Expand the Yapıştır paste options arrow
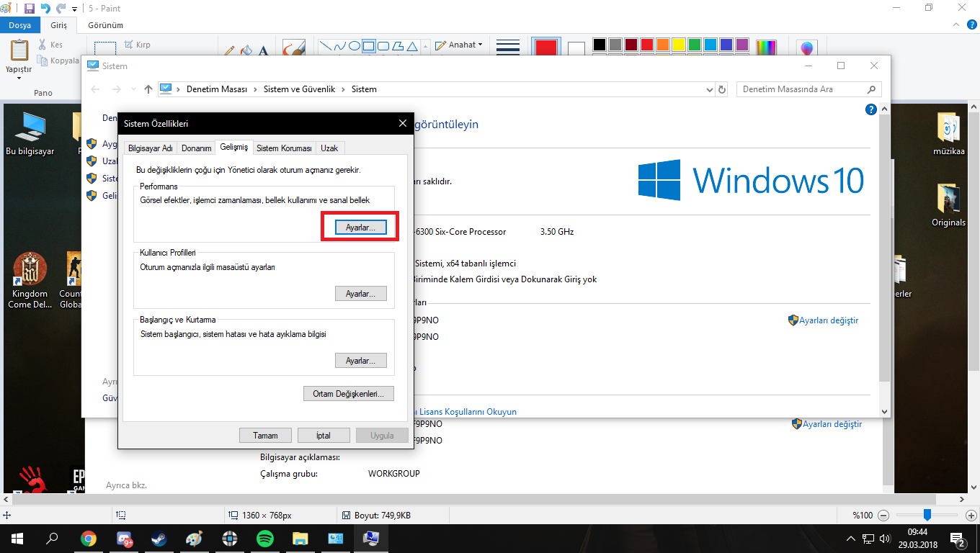This screenshot has width=980, height=553. pos(19,78)
